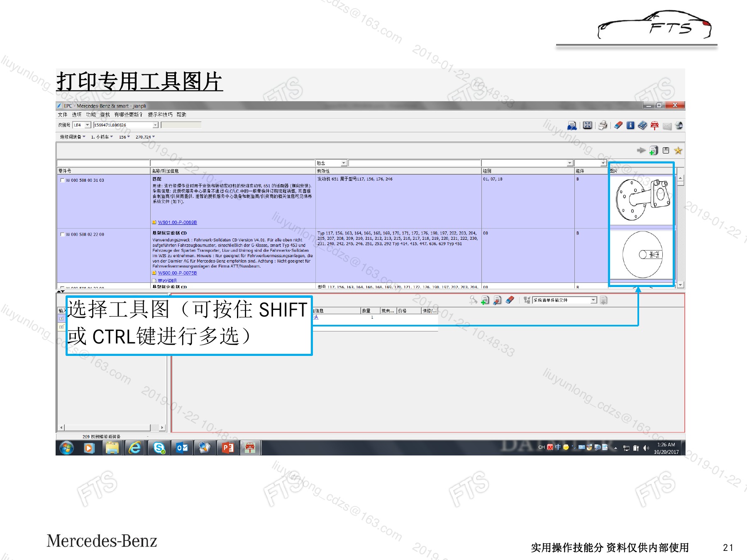Open Skype from the taskbar

click(159, 448)
